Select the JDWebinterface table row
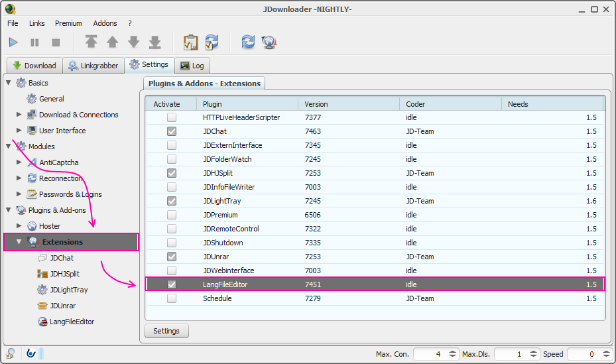 click(x=375, y=271)
